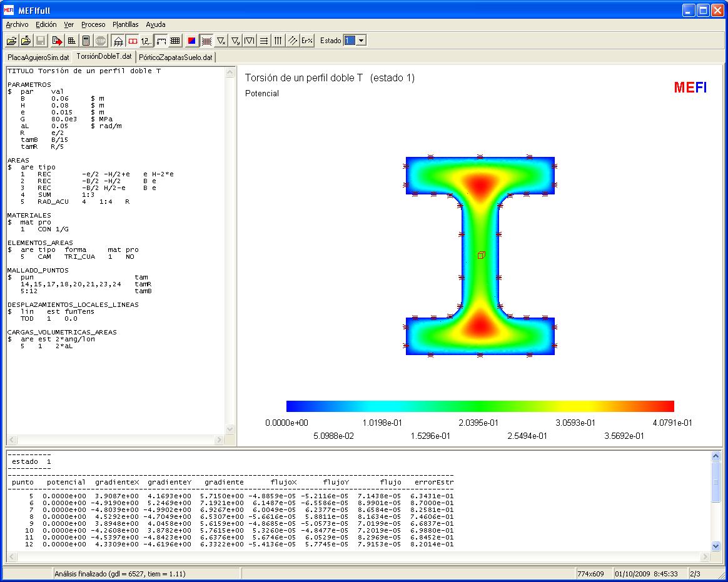
Task: Open the Estado dropdown arrow
Action: pyautogui.click(x=361, y=41)
